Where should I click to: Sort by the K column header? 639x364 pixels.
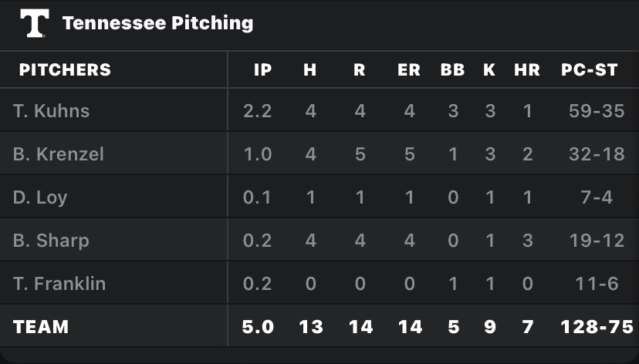[x=489, y=69]
